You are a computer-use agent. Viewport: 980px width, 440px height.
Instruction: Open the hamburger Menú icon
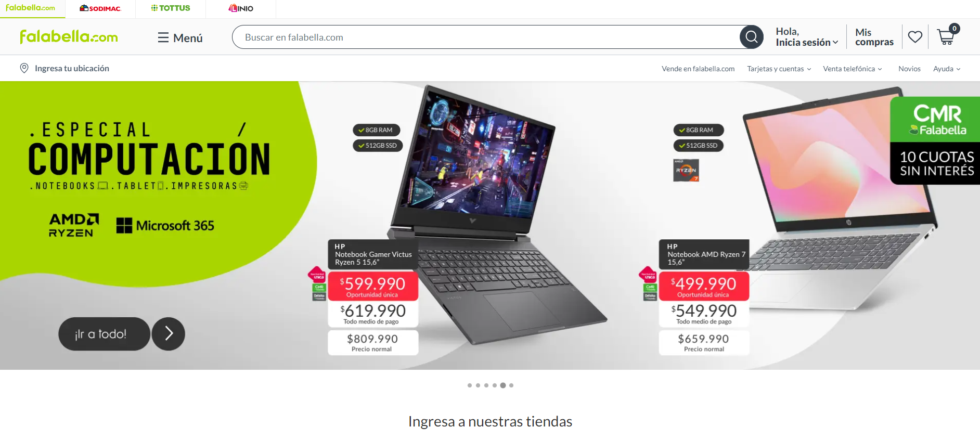pyautogui.click(x=163, y=37)
